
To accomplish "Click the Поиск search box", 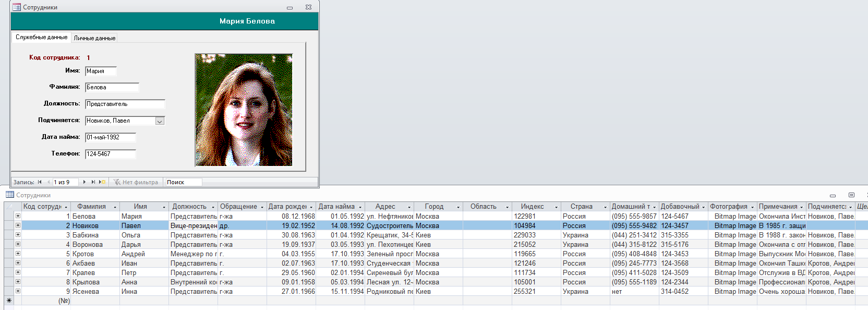I will (183, 182).
